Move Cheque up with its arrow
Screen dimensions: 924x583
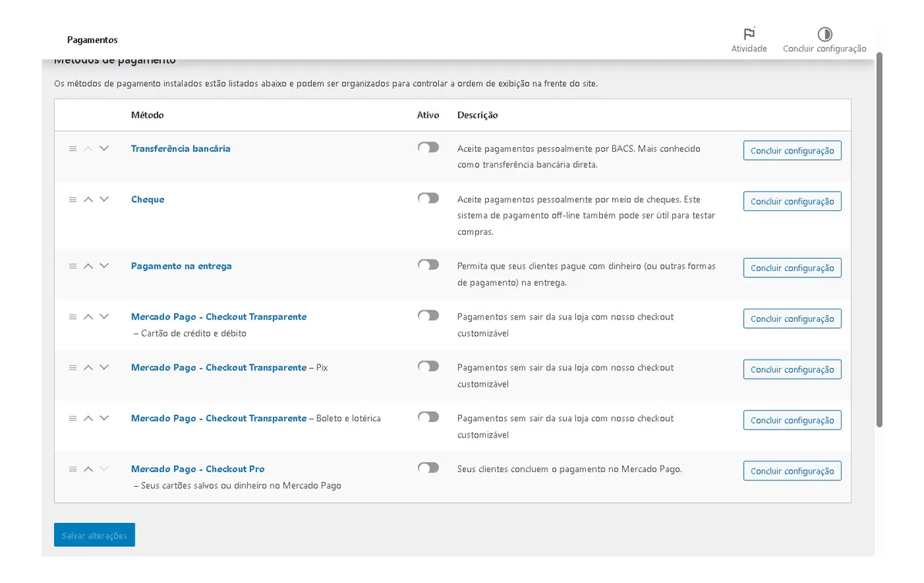(89, 199)
